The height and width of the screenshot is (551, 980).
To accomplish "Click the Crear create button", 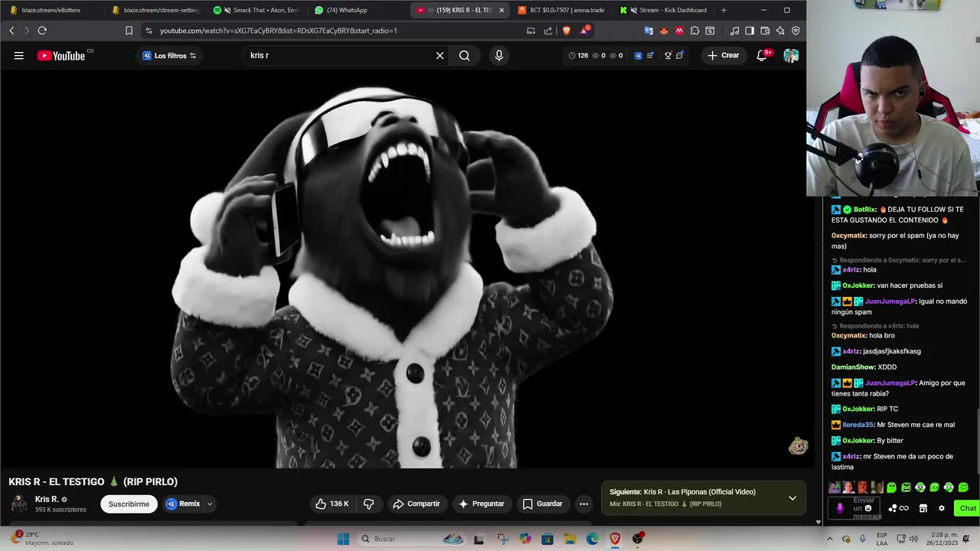I will click(724, 55).
